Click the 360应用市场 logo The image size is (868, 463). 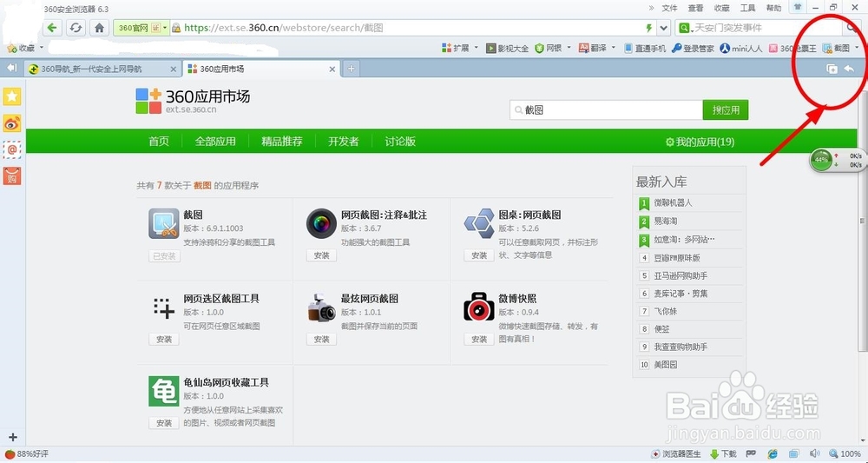193,100
